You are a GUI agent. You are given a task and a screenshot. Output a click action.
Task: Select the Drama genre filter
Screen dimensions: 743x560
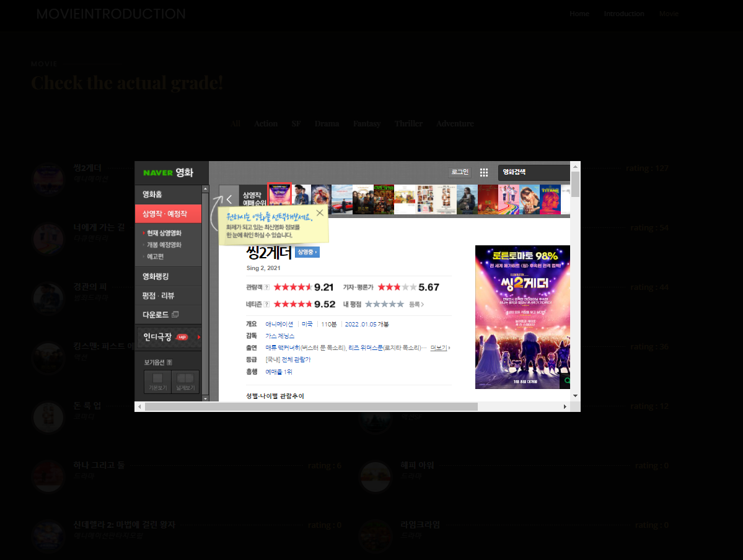(327, 123)
